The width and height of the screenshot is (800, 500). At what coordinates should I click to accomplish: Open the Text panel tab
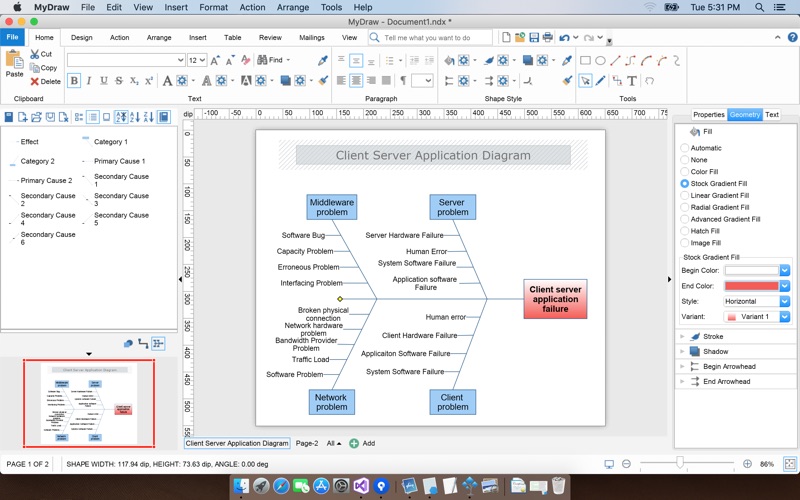[772, 114]
